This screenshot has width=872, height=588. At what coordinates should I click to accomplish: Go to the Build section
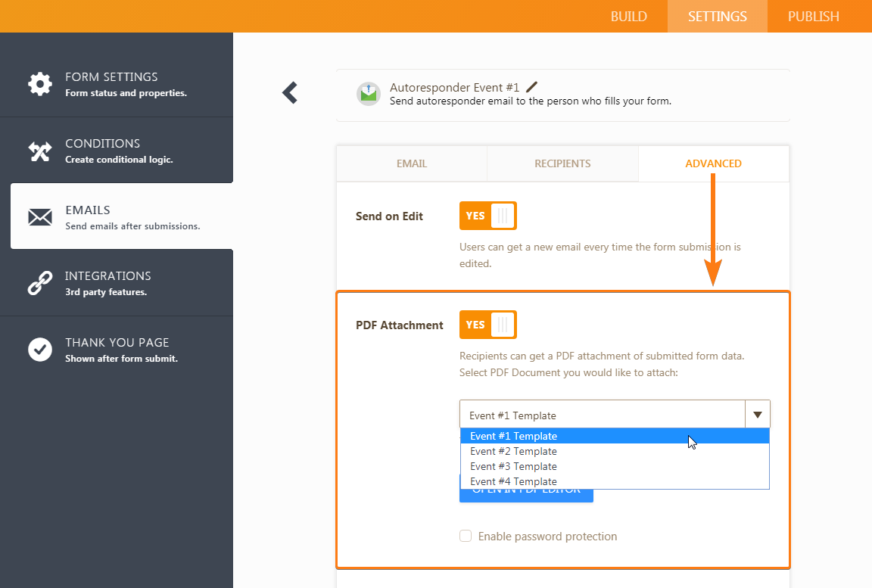pyautogui.click(x=628, y=17)
